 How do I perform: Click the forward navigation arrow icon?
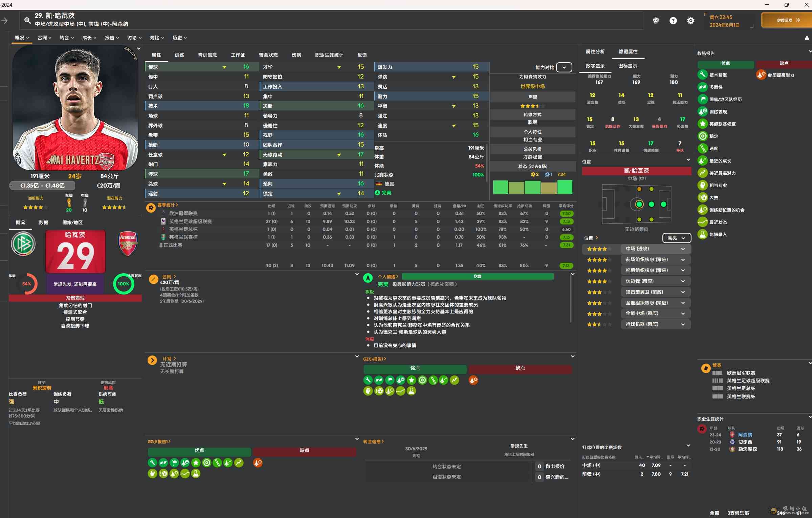(4, 21)
